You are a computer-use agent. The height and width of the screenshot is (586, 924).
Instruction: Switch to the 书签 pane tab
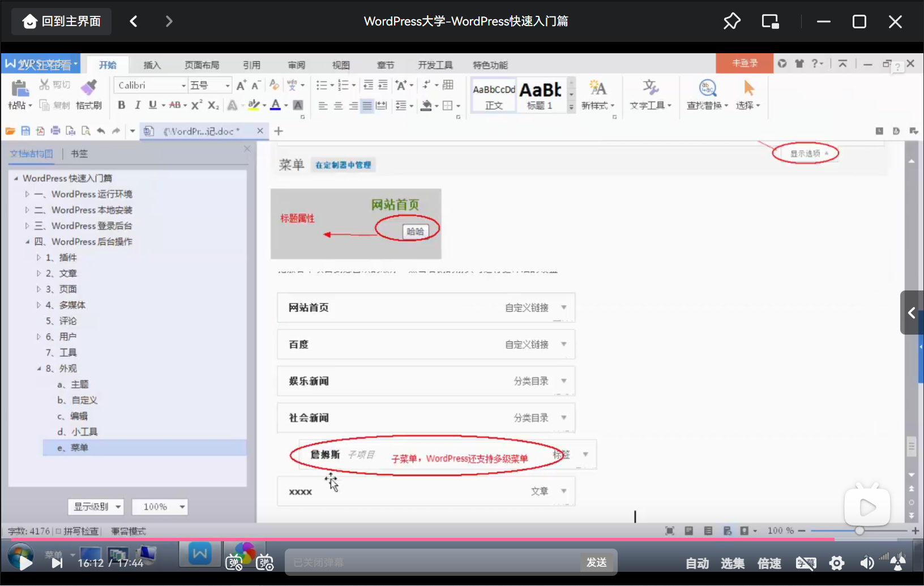79,153
